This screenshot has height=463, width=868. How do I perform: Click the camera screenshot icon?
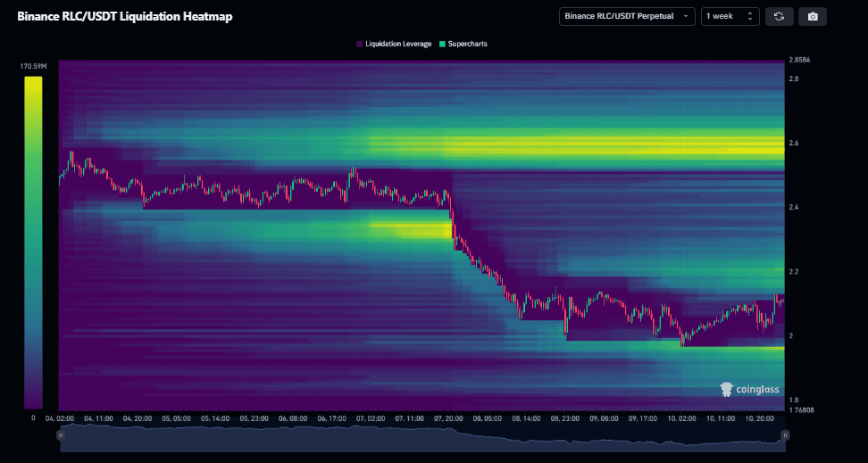(x=813, y=16)
